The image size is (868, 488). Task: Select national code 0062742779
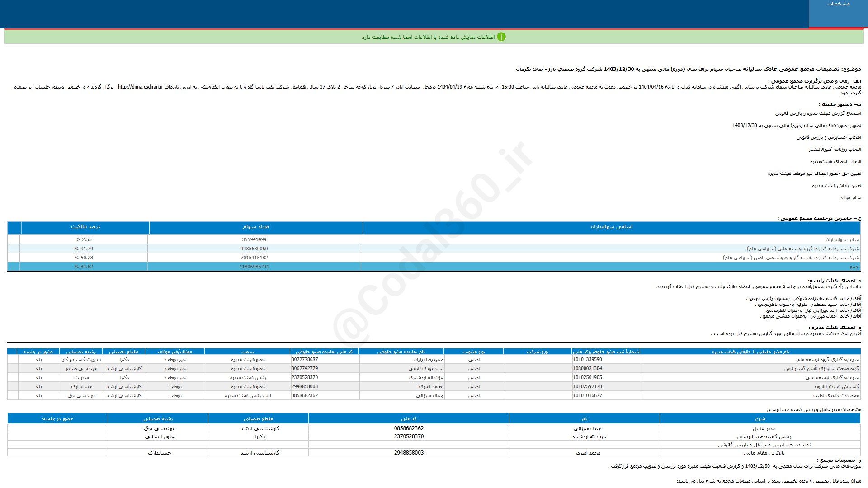pos(305,369)
